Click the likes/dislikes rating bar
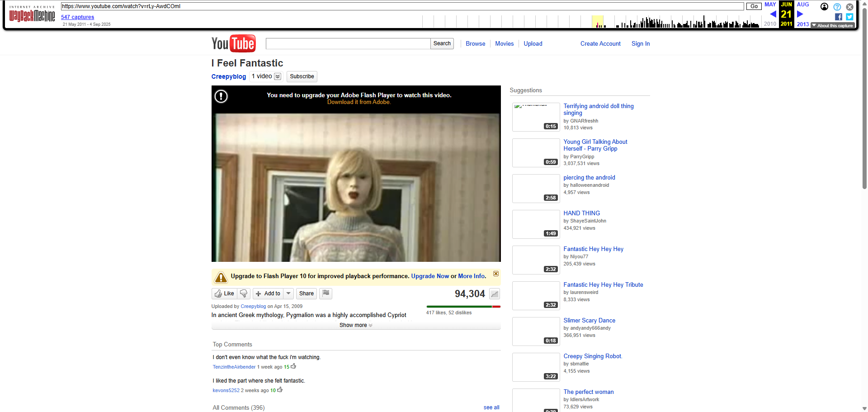868x412 pixels. click(463, 307)
